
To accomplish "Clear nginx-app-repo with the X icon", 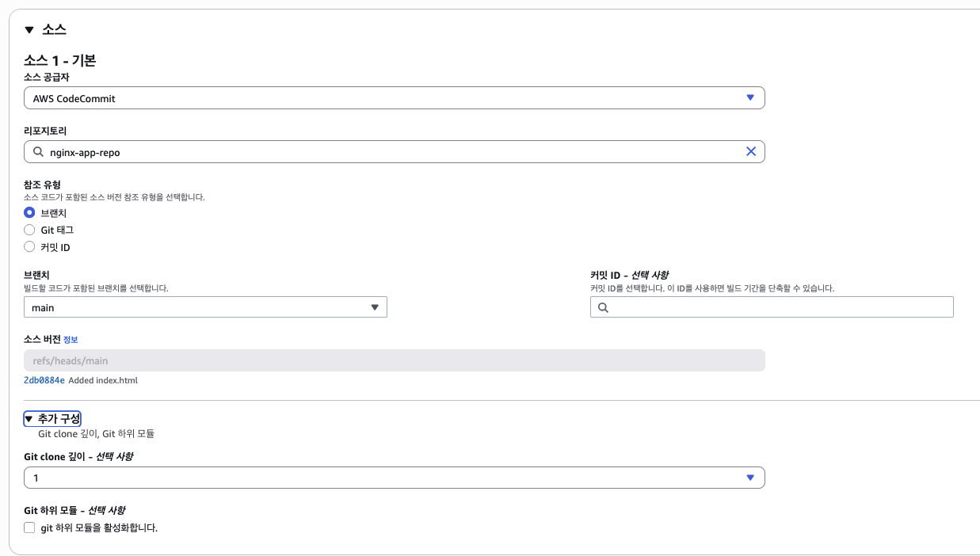I will click(x=750, y=151).
